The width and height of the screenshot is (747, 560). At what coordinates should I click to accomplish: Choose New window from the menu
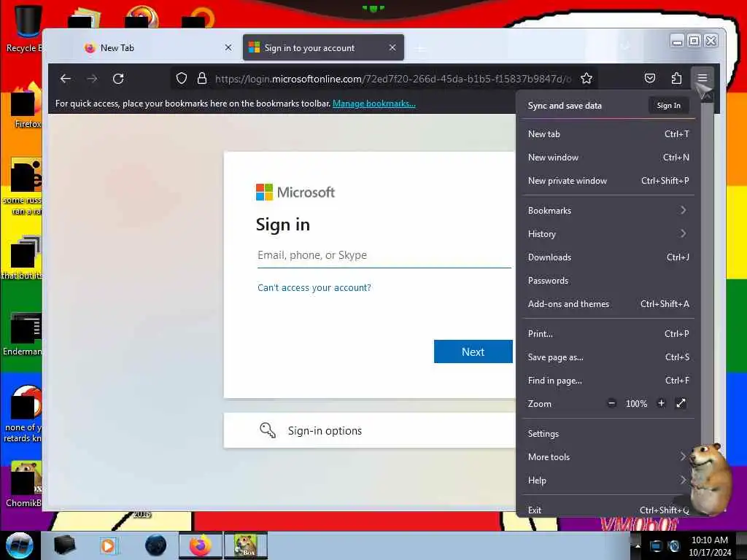tap(608, 157)
